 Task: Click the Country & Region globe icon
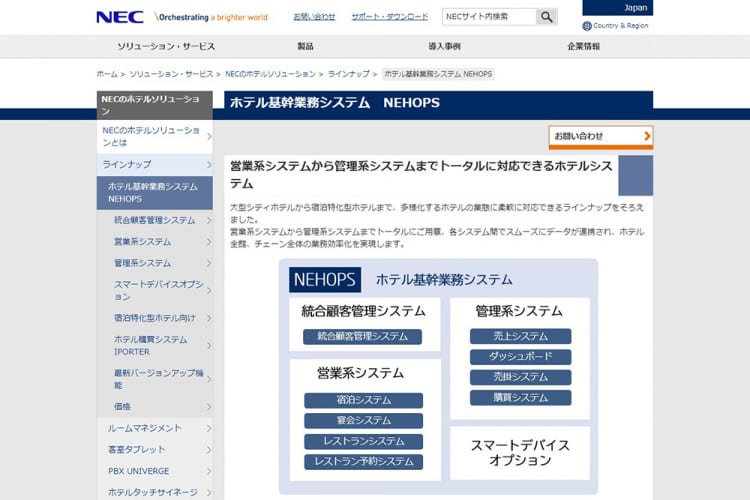point(587,26)
